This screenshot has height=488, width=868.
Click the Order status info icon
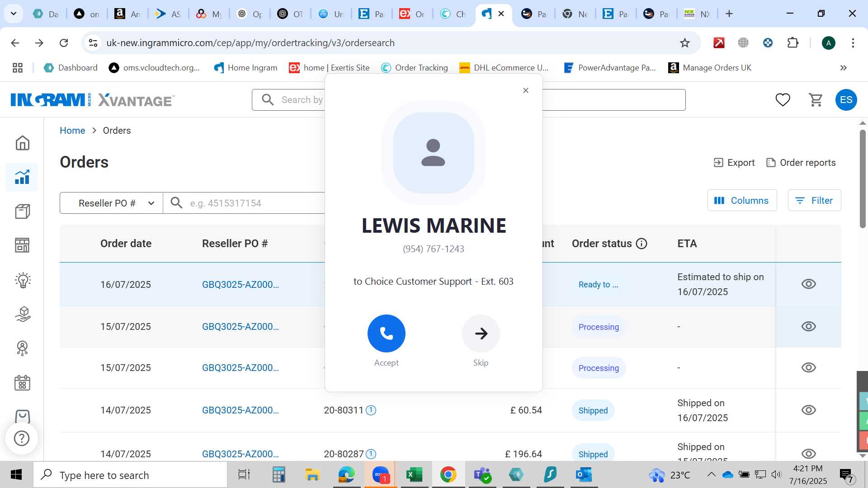[642, 244]
